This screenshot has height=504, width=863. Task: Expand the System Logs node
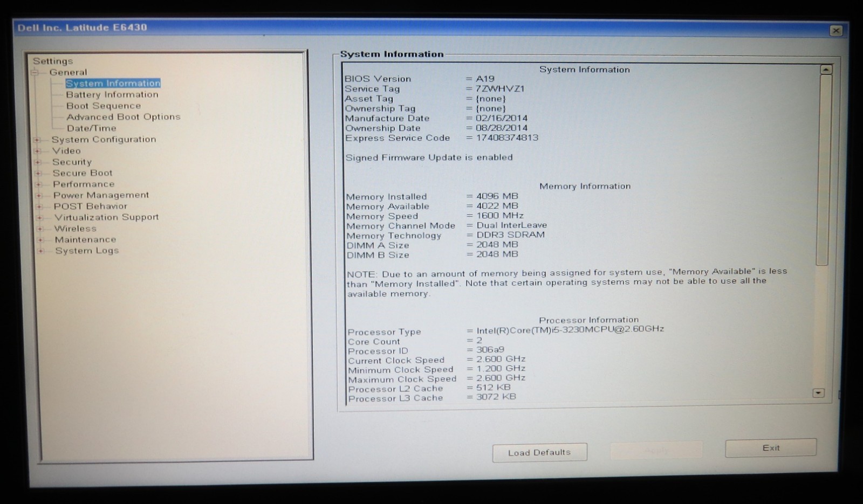(x=41, y=251)
